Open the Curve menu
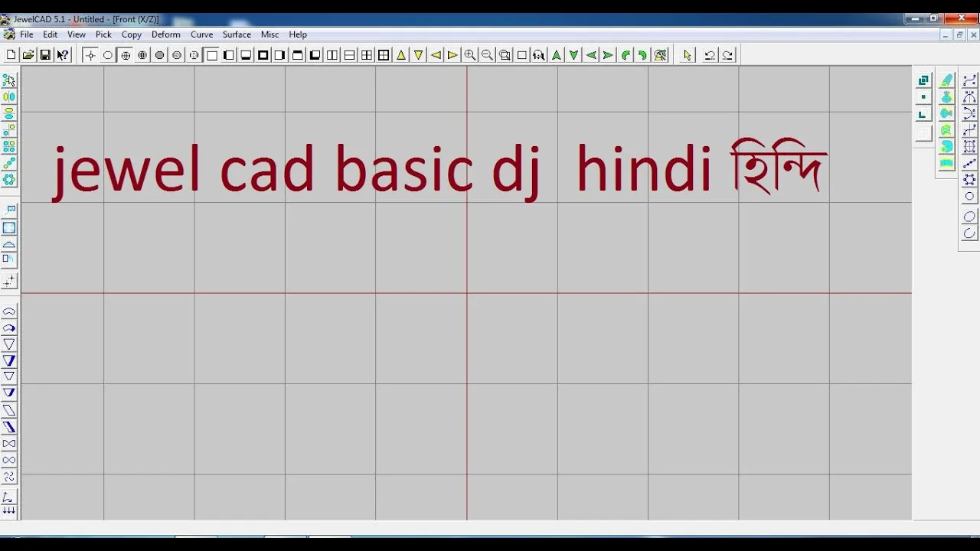Screen dimensions: 980x551 point(202,34)
